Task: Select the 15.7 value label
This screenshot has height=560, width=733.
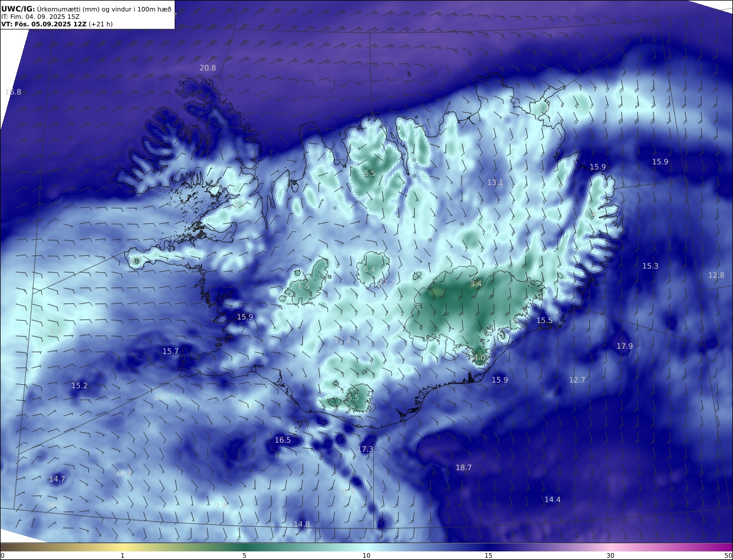Action: [x=171, y=351]
